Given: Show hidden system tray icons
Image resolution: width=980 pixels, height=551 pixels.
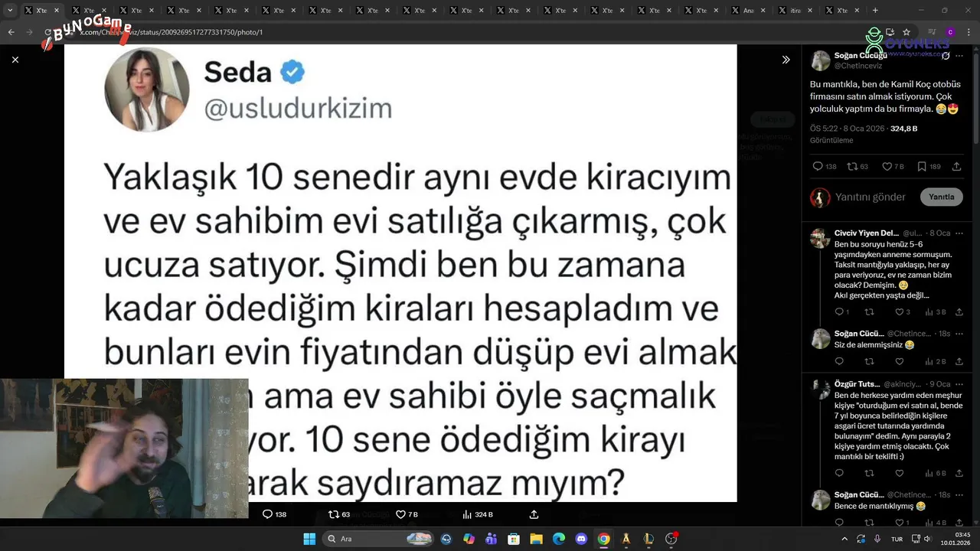Looking at the screenshot, I should click(844, 539).
